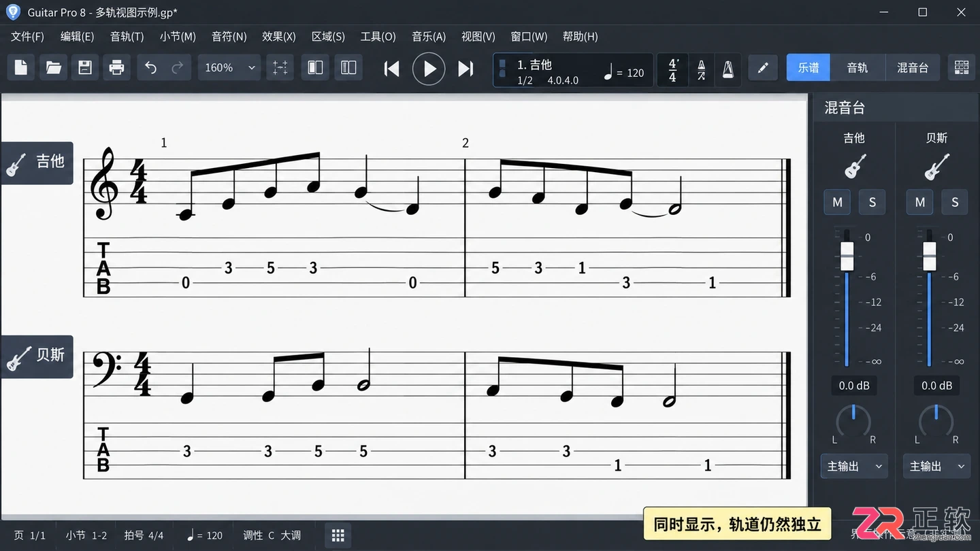The image size is (980, 551).
Task: Mute the 吉他 channel in the mixer
Action: (837, 202)
